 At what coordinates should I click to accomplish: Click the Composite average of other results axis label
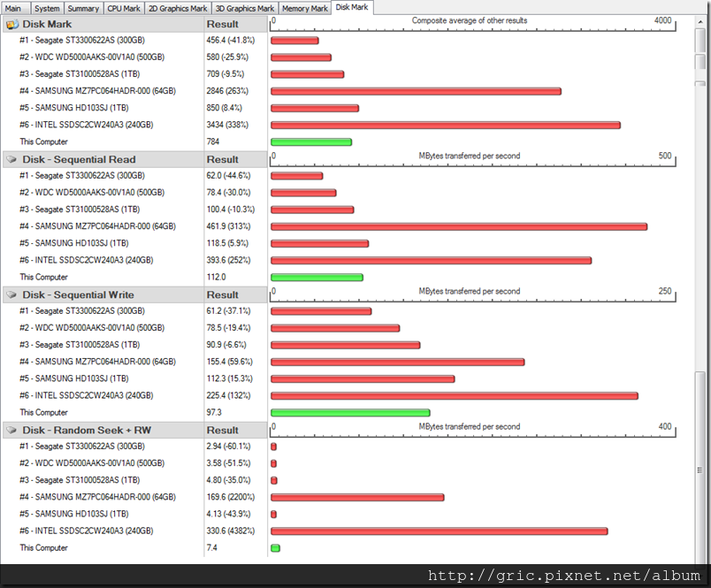470,21
